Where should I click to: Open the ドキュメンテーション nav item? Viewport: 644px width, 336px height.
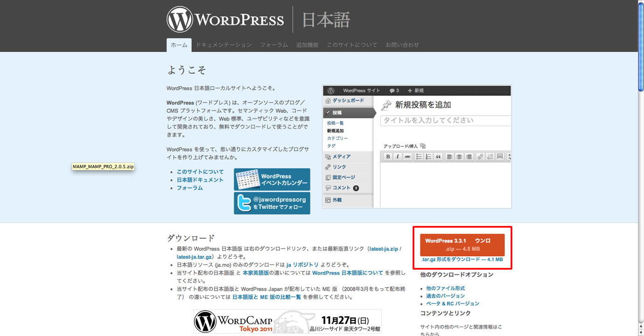click(x=224, y=45)
